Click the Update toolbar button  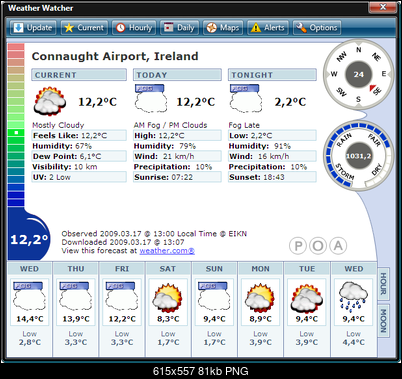33,28
